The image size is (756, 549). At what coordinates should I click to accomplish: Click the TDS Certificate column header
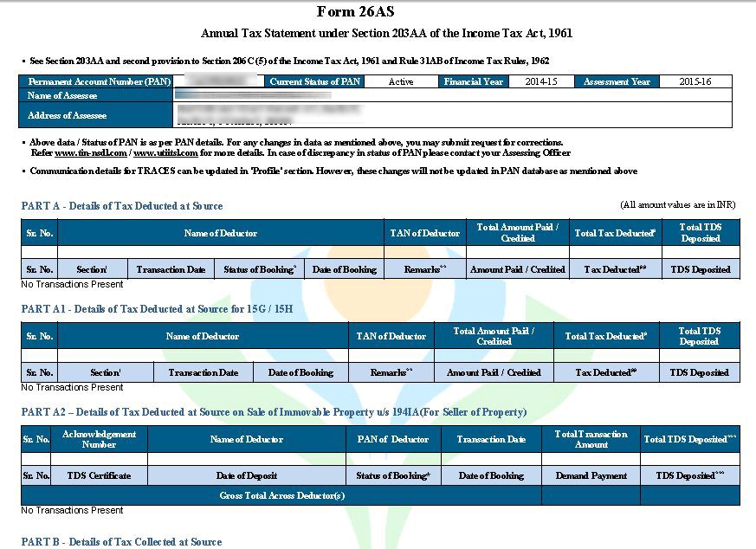99,475
